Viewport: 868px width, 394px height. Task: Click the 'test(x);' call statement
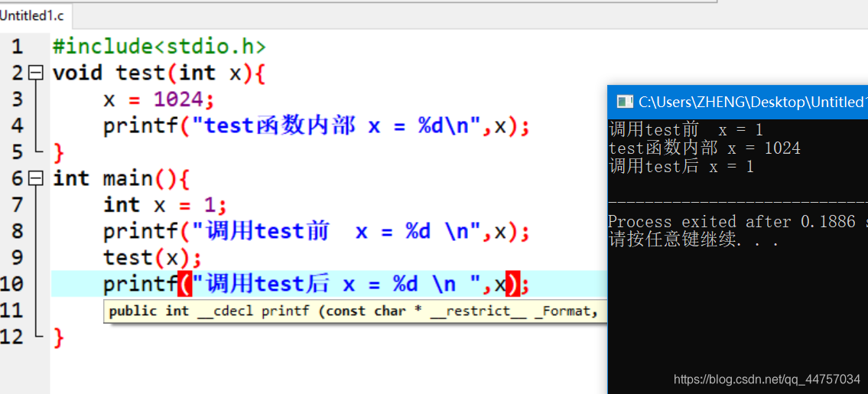[x=152, y=258]
